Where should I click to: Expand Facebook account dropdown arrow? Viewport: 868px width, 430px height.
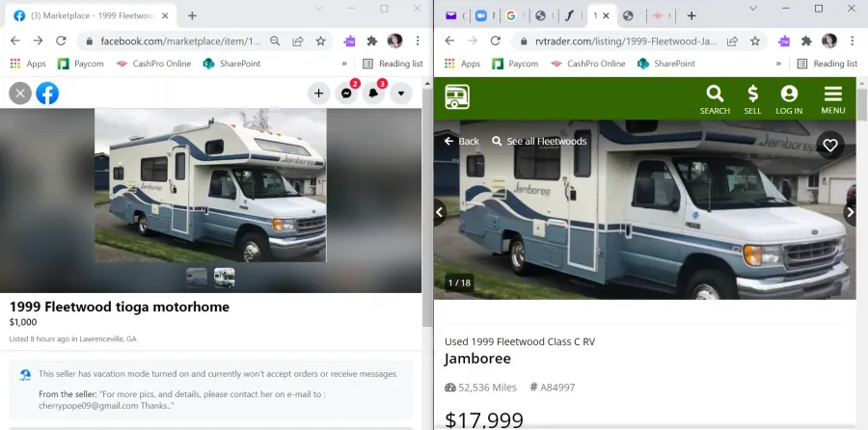[x=401, y=94]
